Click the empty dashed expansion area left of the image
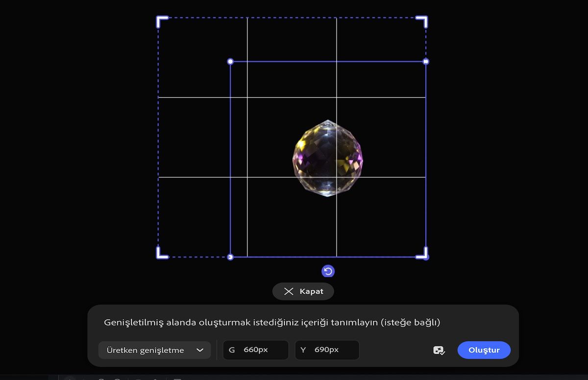 pos(194,147)
